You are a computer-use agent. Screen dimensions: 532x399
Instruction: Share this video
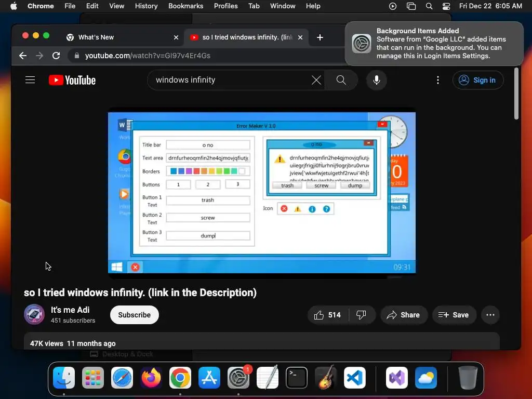click(404, 315)
